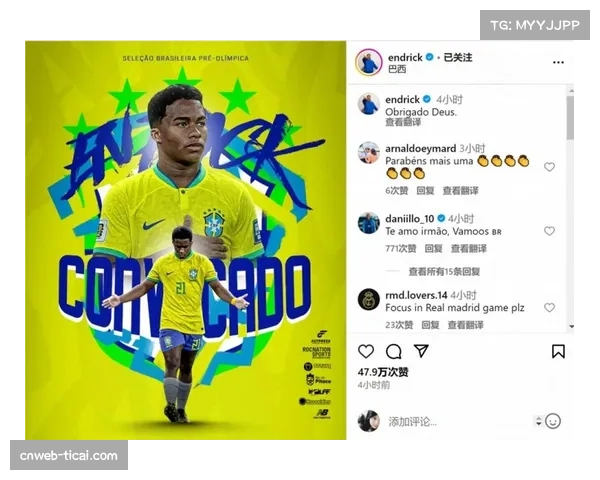Click endrick's profile avatar in header

click(368, 62)
